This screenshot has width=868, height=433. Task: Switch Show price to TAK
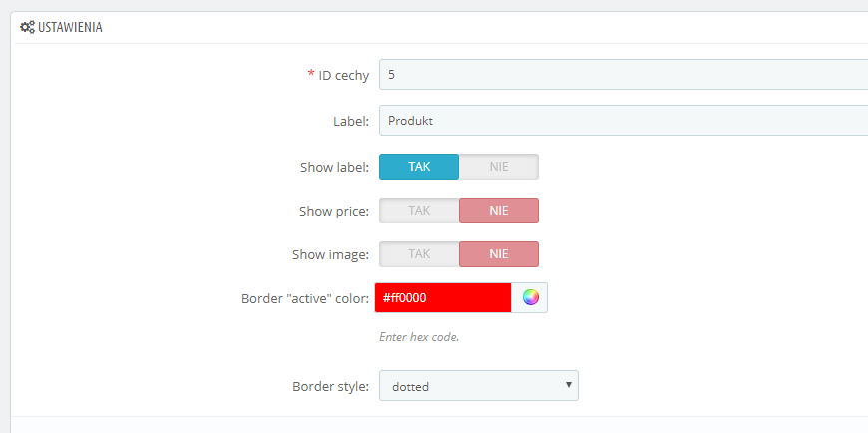coord(419,211)
